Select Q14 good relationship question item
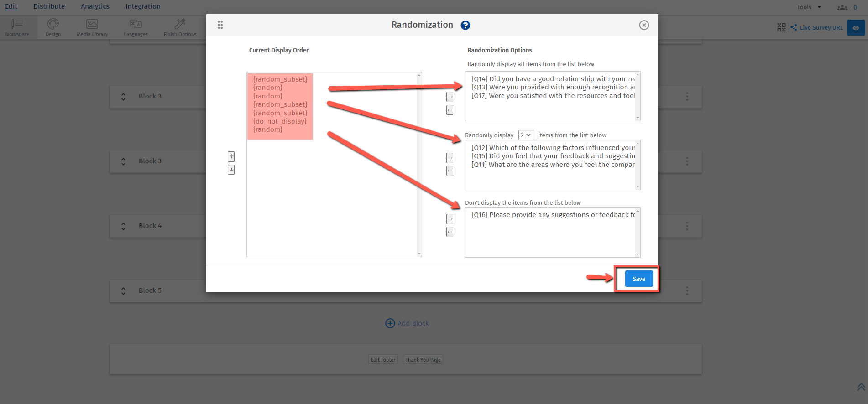This screenshot has height=404, width=868. click(x=553, y=79)
